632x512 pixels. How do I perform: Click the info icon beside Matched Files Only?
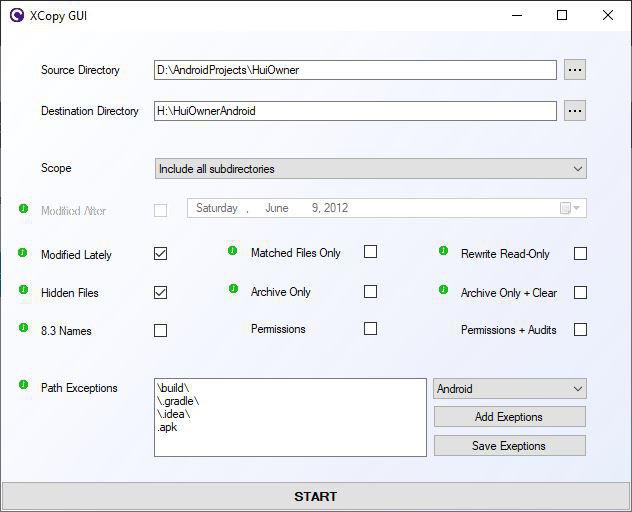point(233,251)
